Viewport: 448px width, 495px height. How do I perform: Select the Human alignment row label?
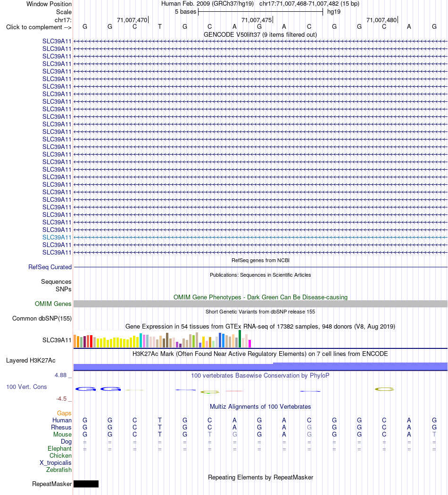point(62,421)
